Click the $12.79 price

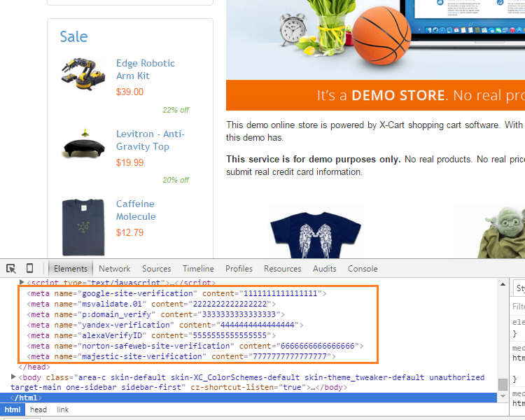(130, 232)
